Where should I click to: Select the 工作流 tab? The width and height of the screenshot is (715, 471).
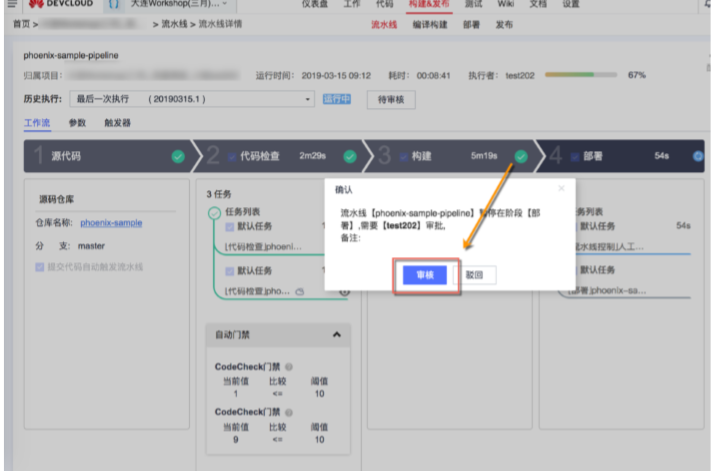click(x=37, y=123)
